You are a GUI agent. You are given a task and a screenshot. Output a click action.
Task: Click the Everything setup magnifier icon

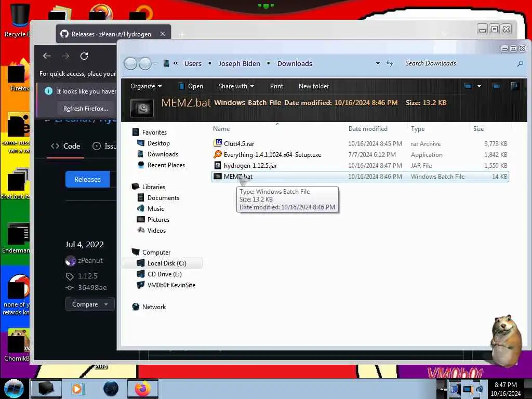(x=218, y=154)
